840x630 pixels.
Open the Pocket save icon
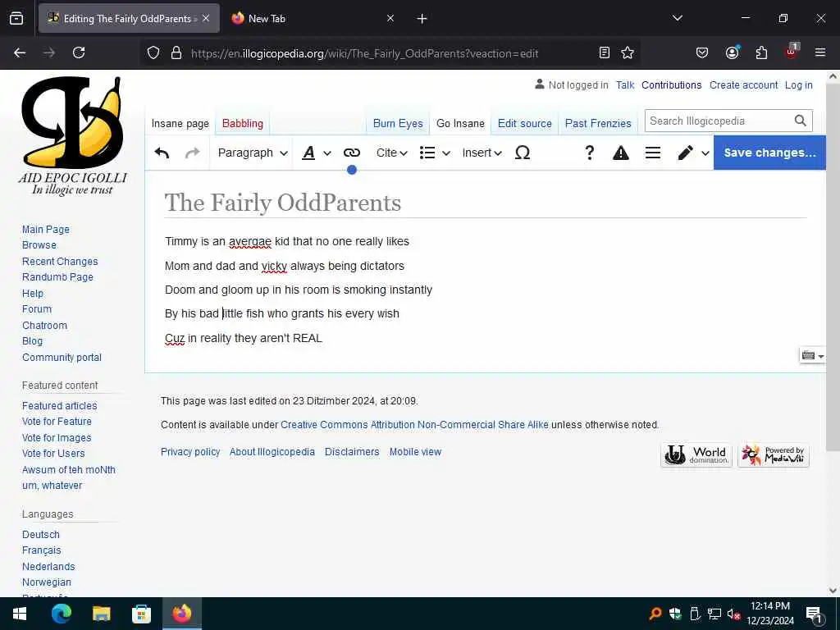click(702, 52)
